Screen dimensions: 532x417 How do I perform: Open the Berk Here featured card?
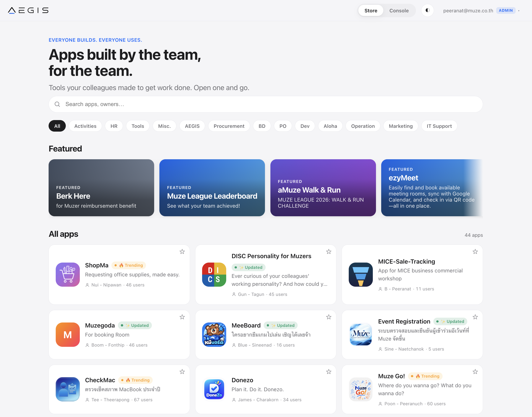101,188
